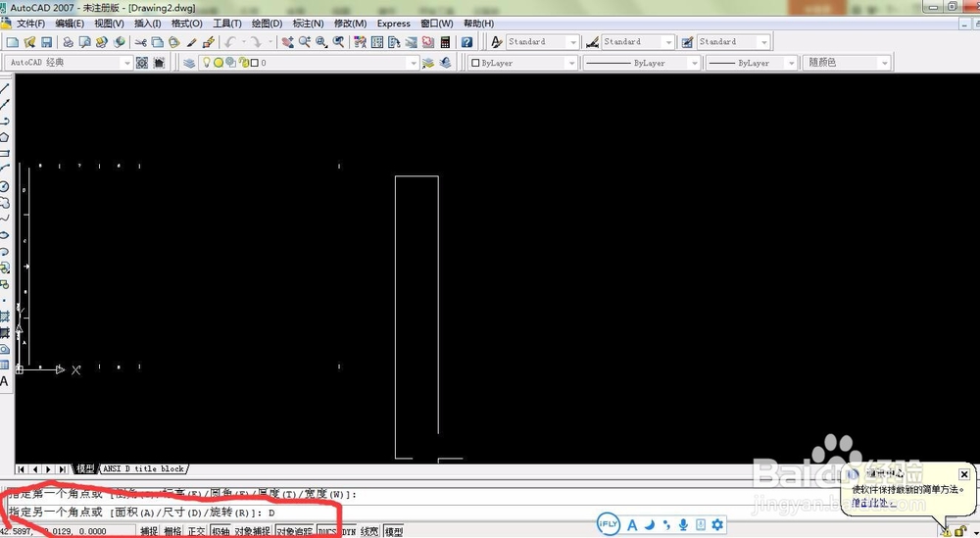Open the ByLayer linetype dropdown
Image resolution: width=980 pixels, height=538 pixels.
tap(694, 63)
